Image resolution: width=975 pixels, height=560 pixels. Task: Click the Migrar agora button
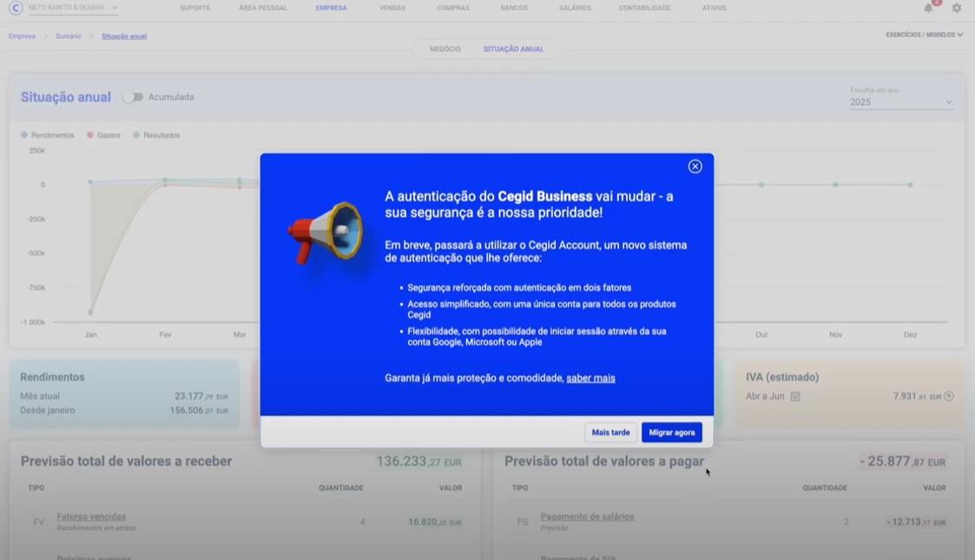(671, 432)
